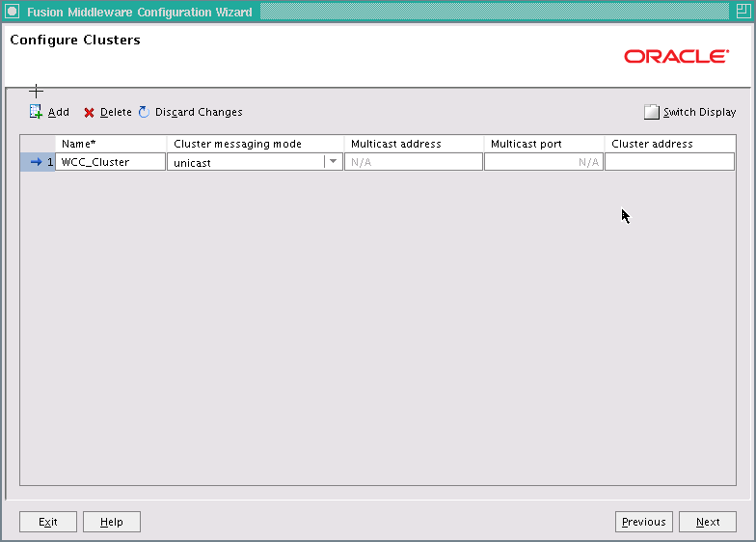Click the title bar window menu icon
Image resolution: width=756 pixels, height=542 pixels.
[12, 12]
